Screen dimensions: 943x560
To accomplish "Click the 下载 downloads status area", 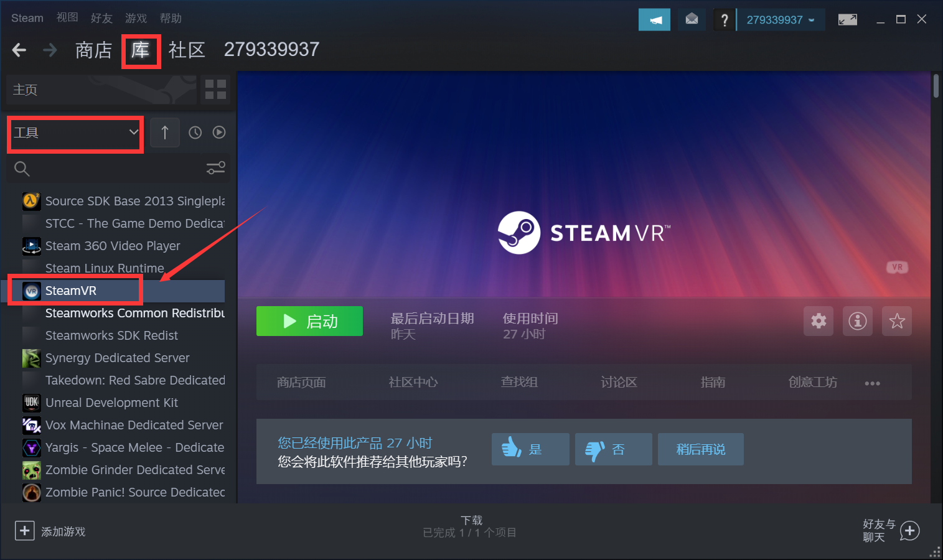I will (x=471, y=526).
